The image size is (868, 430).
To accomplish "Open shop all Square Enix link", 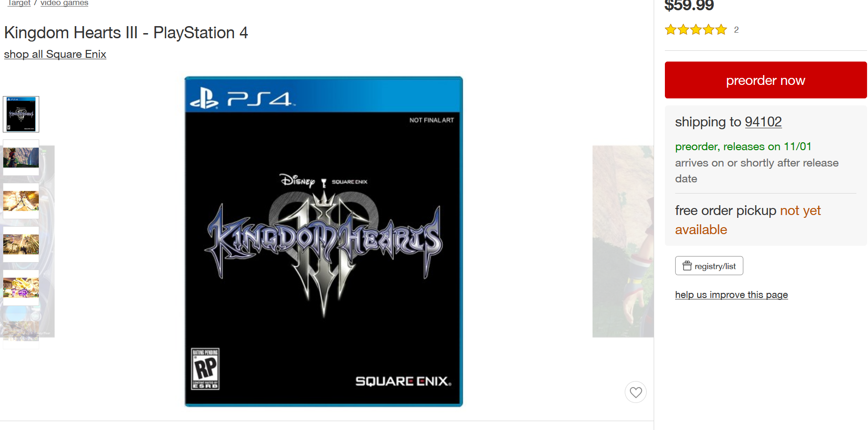I will (55, 54).
